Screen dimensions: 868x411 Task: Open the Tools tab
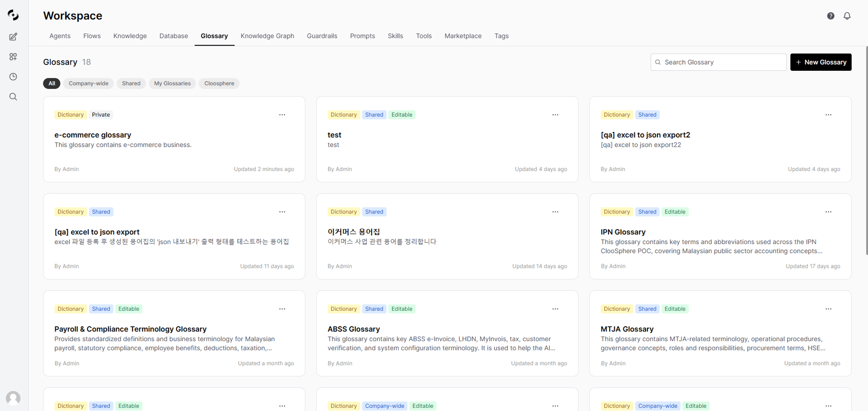(x=424, y=36)
